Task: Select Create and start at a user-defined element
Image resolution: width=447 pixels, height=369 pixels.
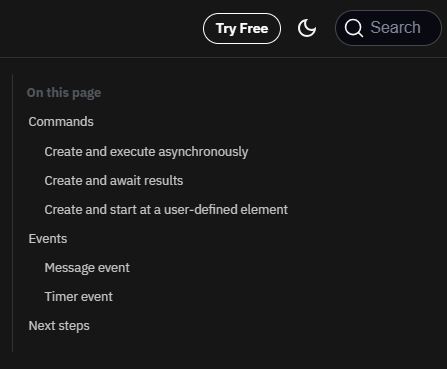Action: coord(166,210)
